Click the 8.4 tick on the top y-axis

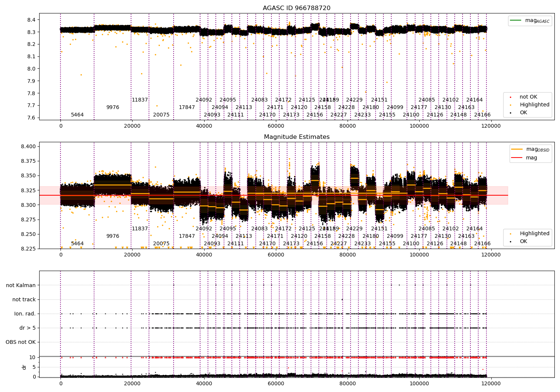(31, 19)
